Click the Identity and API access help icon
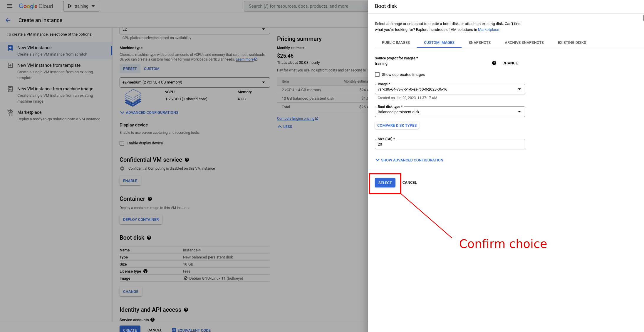The image size is (644, 332). click(x=186, y=310)
